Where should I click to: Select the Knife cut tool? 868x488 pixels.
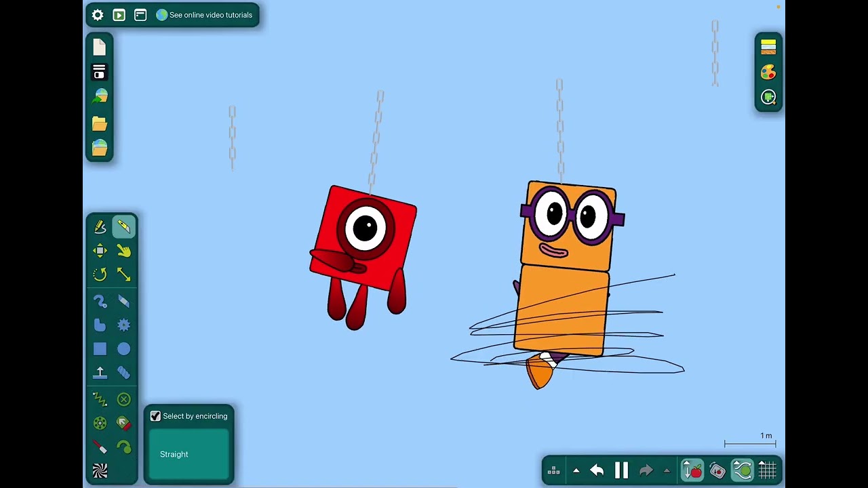click(123, 227)
